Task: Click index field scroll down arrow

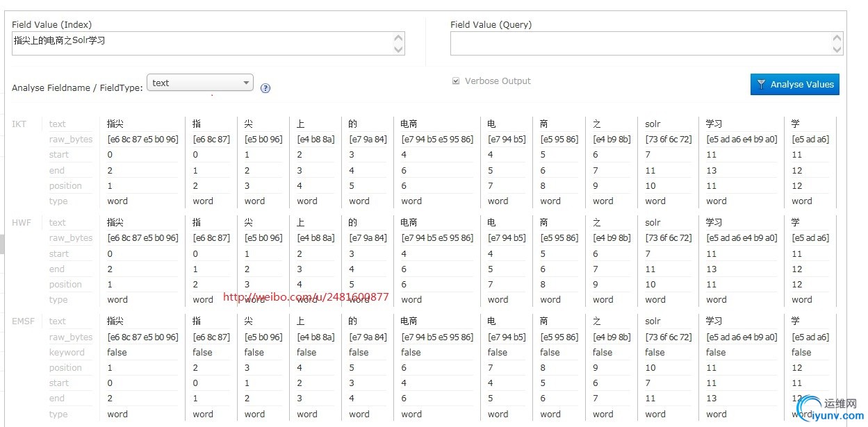Action: pyautogui.click(x=398, y=49)
